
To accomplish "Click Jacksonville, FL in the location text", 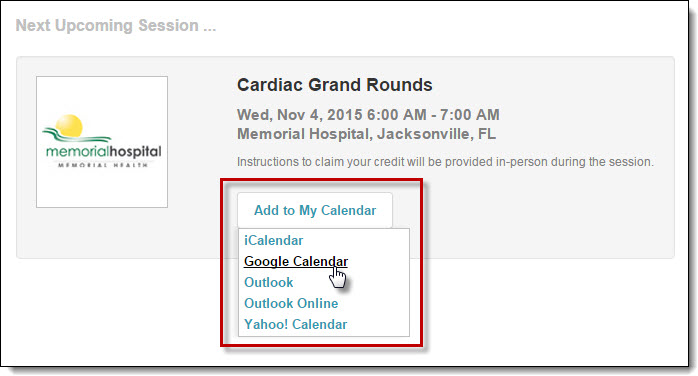I will click(x=437, y=134).
